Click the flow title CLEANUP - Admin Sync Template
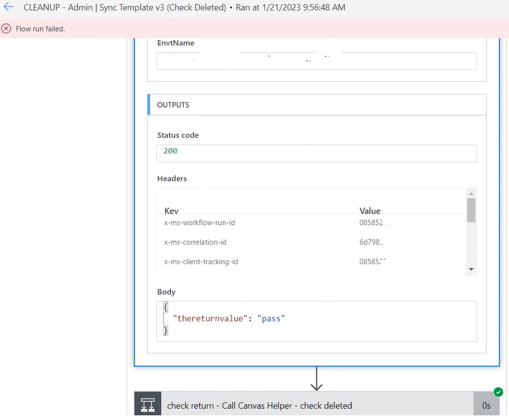509x420 pixels. tap(125, 7)
